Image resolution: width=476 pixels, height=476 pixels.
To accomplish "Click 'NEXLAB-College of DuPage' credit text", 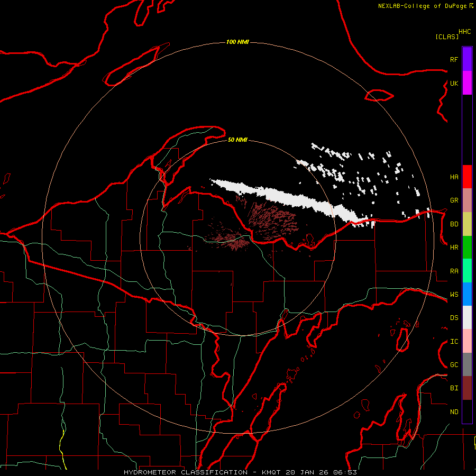I will (422, 6).
